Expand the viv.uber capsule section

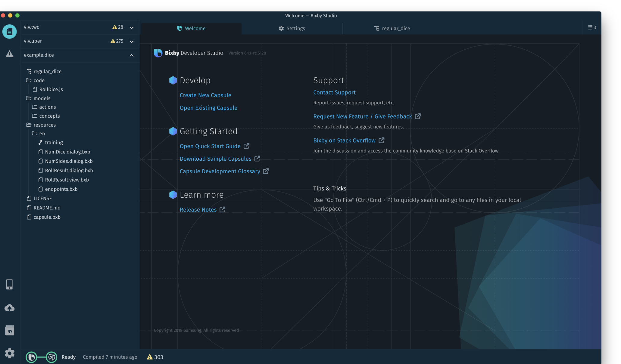pos(132,42)
